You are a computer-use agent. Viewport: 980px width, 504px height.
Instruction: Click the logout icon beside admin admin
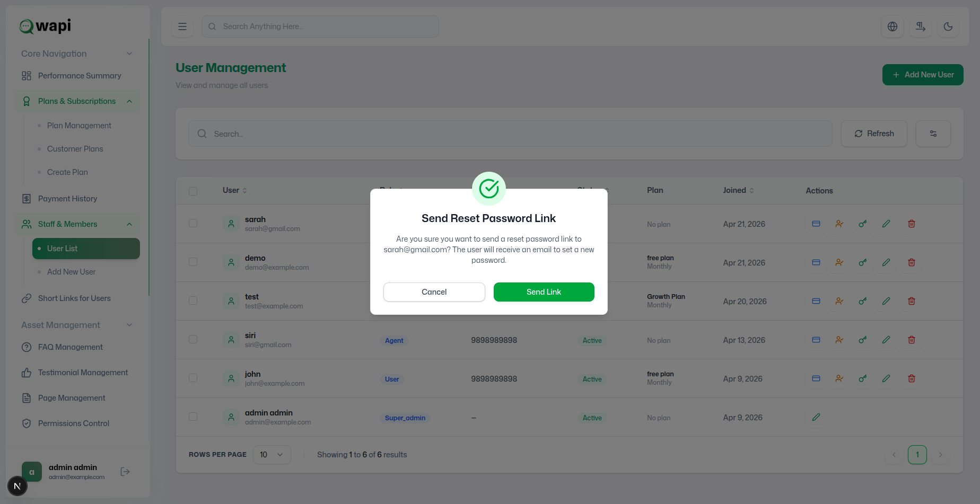pyautogui.click(x=125, y=472)
